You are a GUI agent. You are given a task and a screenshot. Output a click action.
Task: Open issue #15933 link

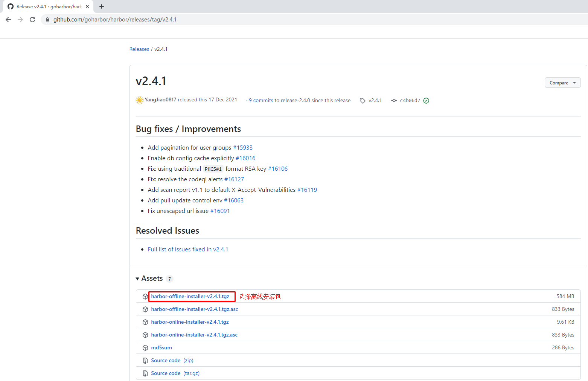click(243, 148)
